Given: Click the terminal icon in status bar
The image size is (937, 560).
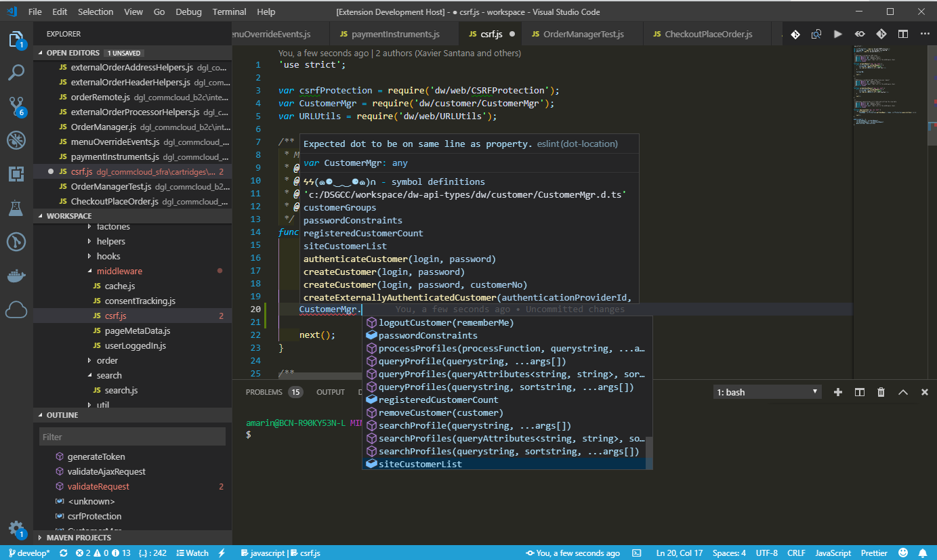Looking at the screenshot, I should click(637, 553).
